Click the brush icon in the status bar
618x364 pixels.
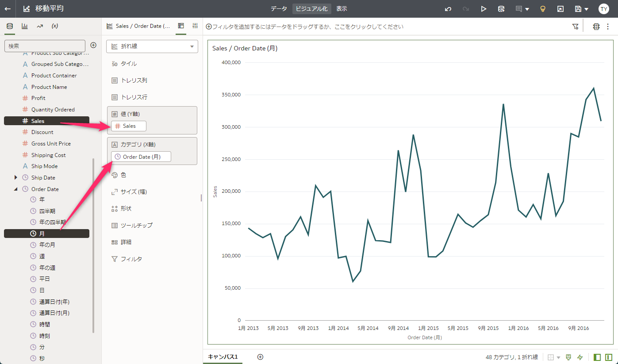click(569, 357)
